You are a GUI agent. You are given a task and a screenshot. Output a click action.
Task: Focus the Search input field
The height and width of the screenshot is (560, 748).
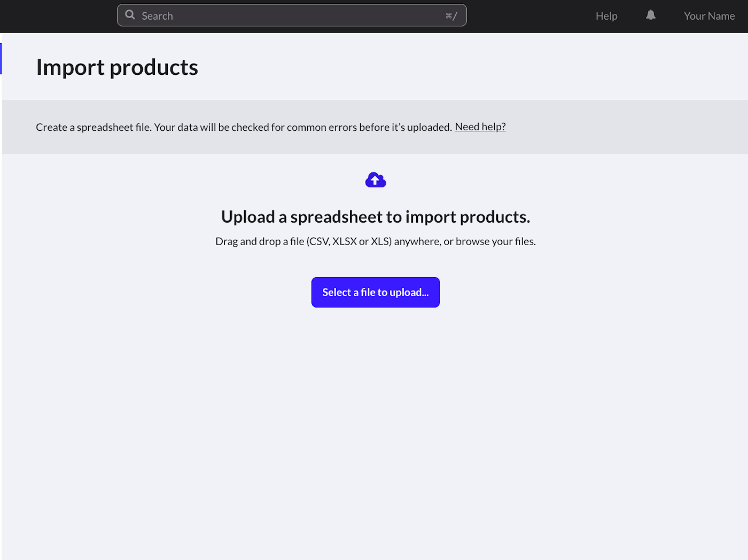[292, 15]
